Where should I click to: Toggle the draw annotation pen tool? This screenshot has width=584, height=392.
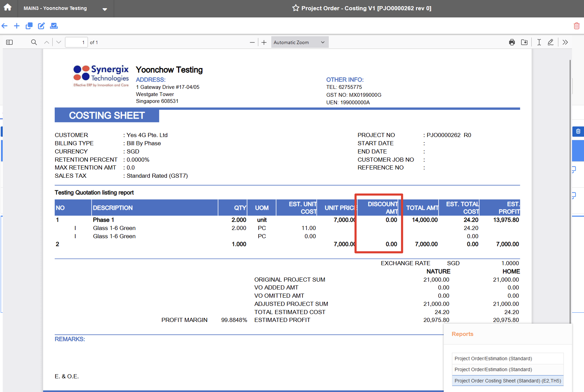(x=550, y=42)
